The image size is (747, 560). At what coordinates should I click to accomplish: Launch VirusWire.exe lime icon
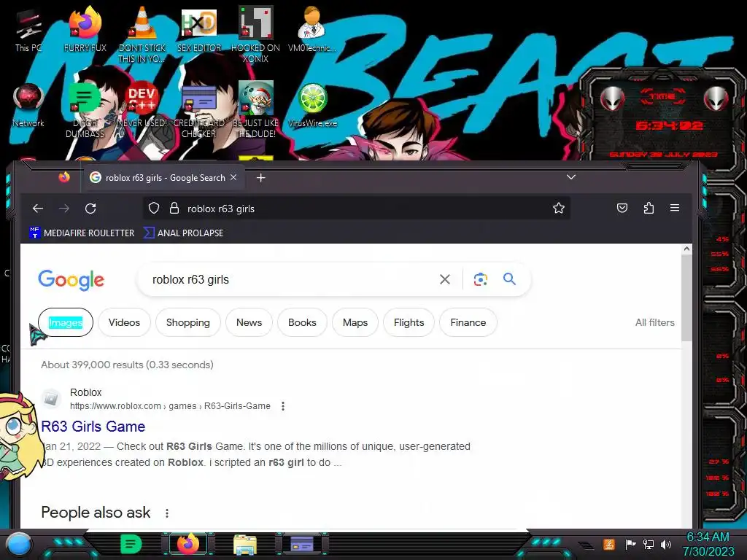(312, 106)
